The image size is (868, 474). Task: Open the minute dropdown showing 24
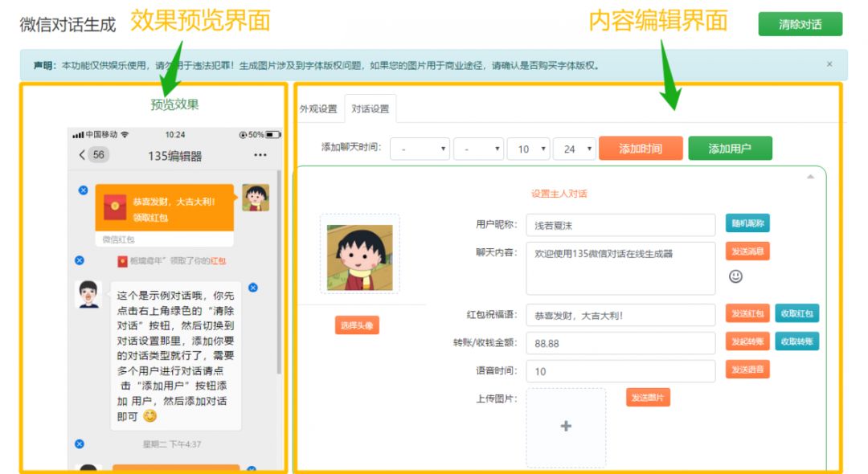pyautogui.click(x=575, y=149)
